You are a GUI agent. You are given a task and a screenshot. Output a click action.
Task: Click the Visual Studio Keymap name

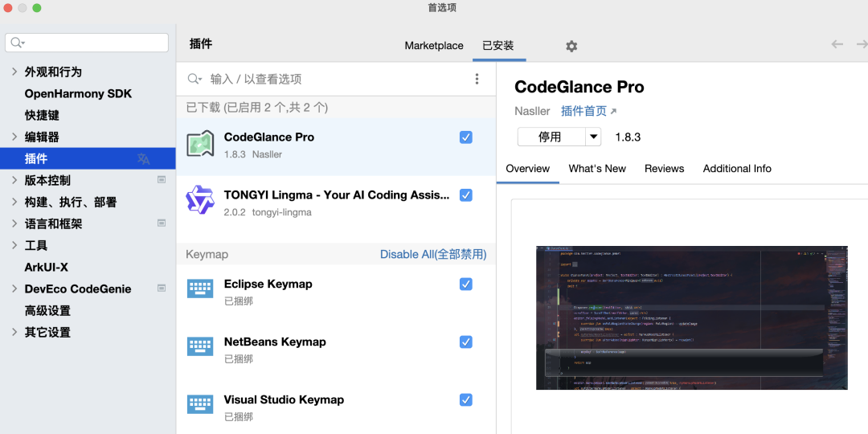click(x=284, y=399)
